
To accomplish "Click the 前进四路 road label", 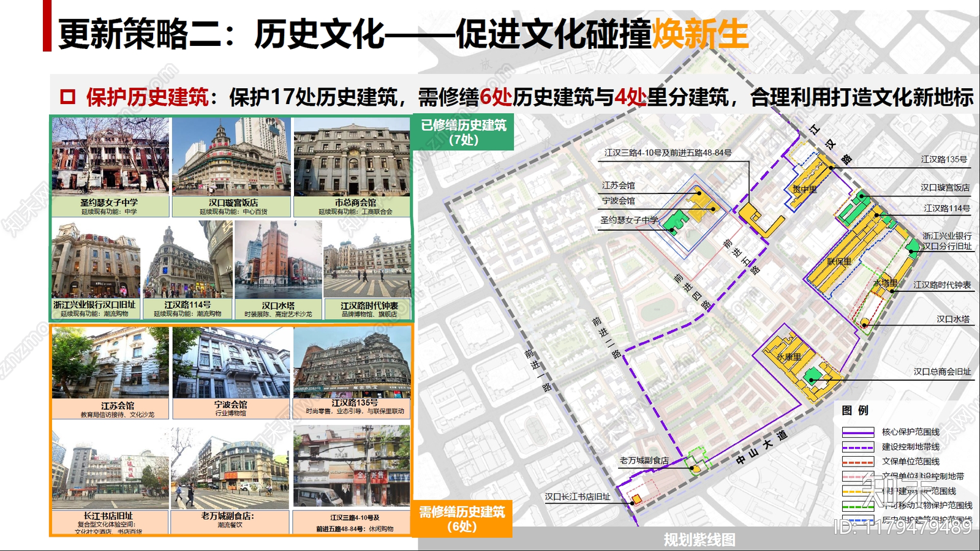I will [x=693, y=291].
